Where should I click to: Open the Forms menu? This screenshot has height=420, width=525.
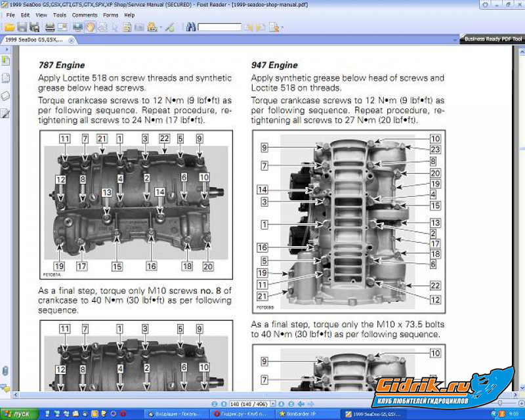[x=111, y=14]
